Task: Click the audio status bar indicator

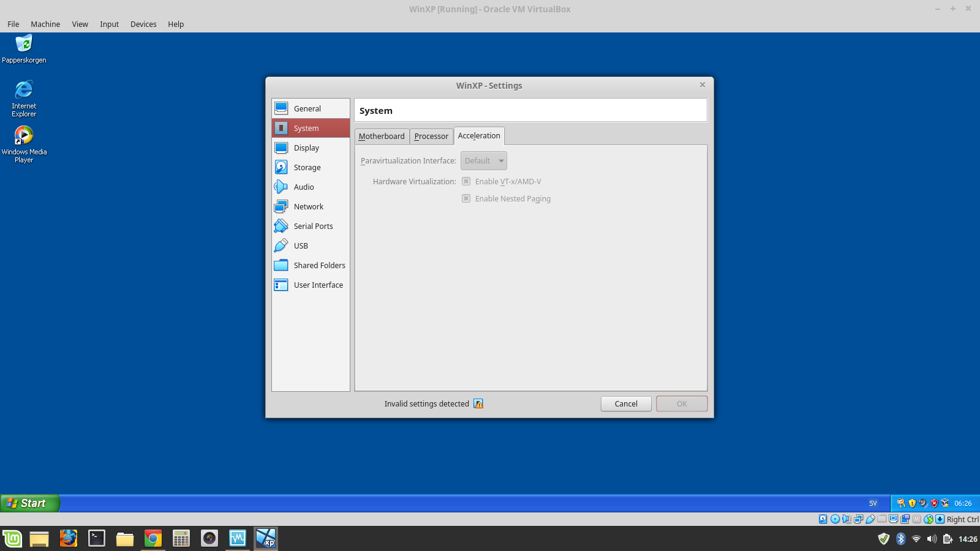Action: 846,519
